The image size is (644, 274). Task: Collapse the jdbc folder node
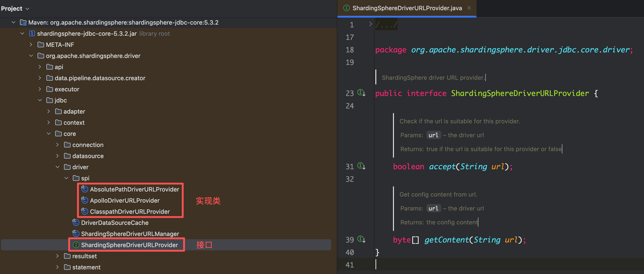click(40, 100)
